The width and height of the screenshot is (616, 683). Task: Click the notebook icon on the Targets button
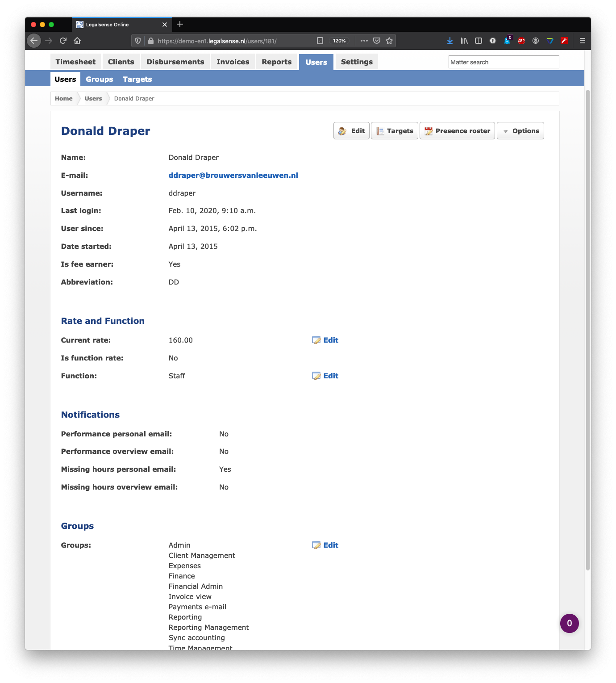pyautogui.click(x=381, y=130)
